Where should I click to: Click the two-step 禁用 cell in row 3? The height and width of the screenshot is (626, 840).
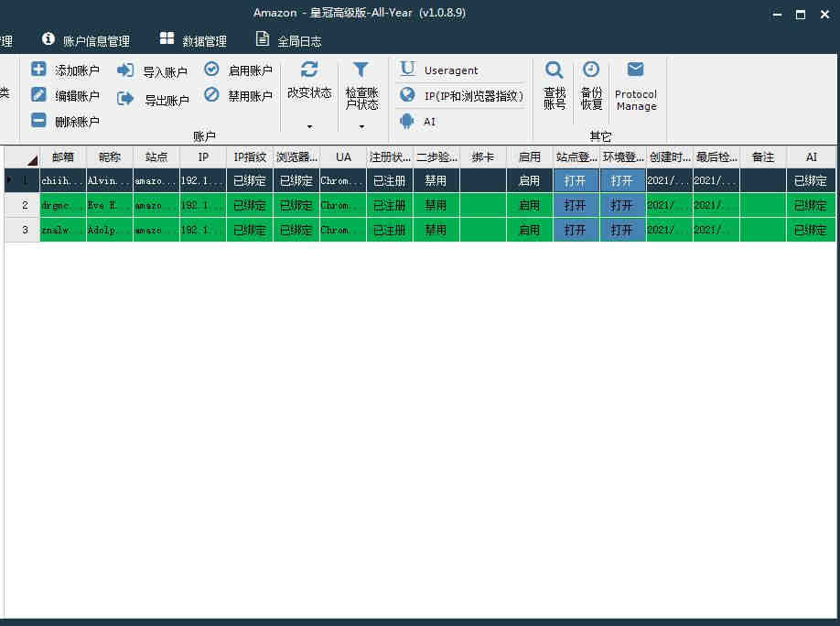pyautogui.click(x=436, y=230)
